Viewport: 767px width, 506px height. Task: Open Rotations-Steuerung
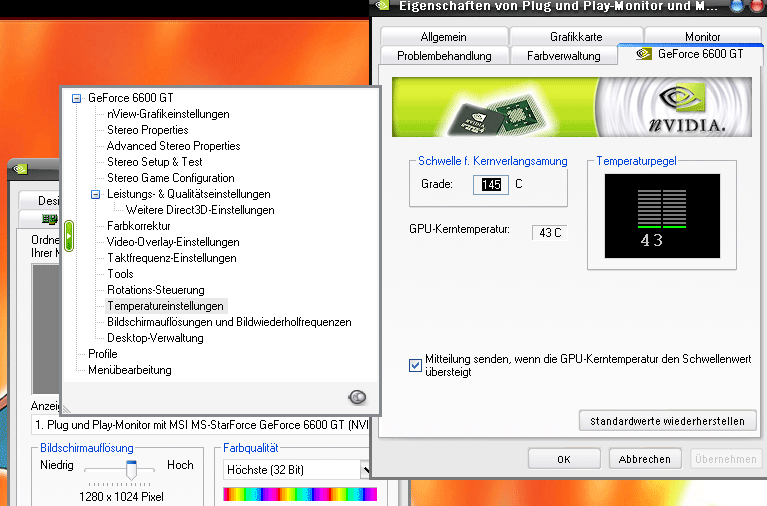pyautogui.click(x=156, y=290)
